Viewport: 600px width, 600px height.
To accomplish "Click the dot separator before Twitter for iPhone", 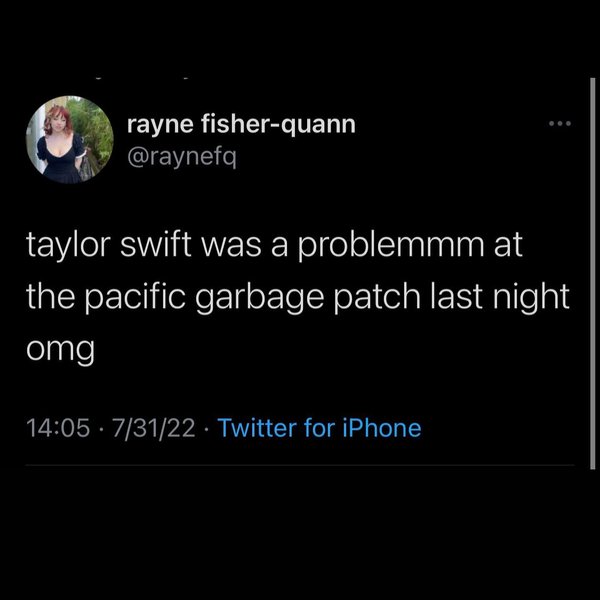I will click(207, 429).
